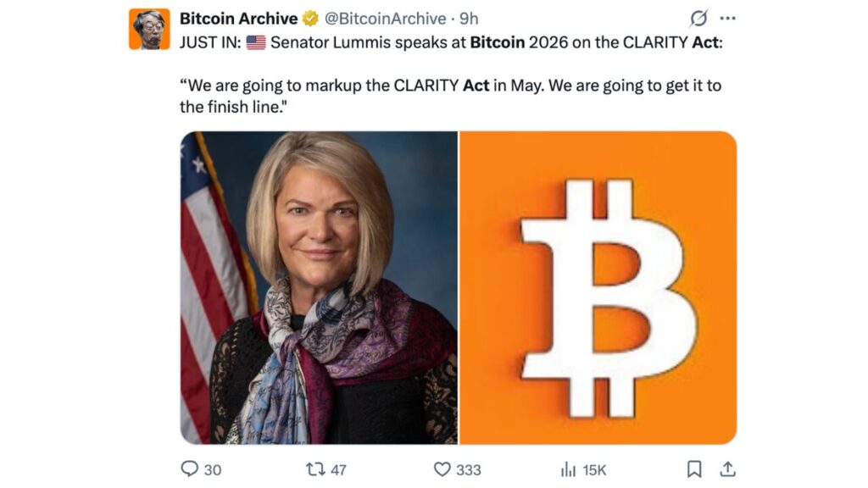Open Bitcoin Archive profile avatar
This screenshot has height=488, width=868.
coord(149,30)
